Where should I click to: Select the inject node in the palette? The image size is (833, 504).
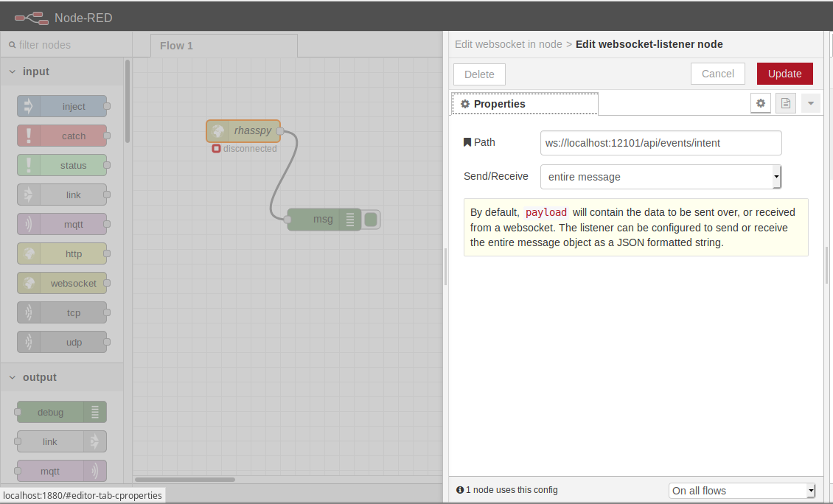tap(62, 106)
